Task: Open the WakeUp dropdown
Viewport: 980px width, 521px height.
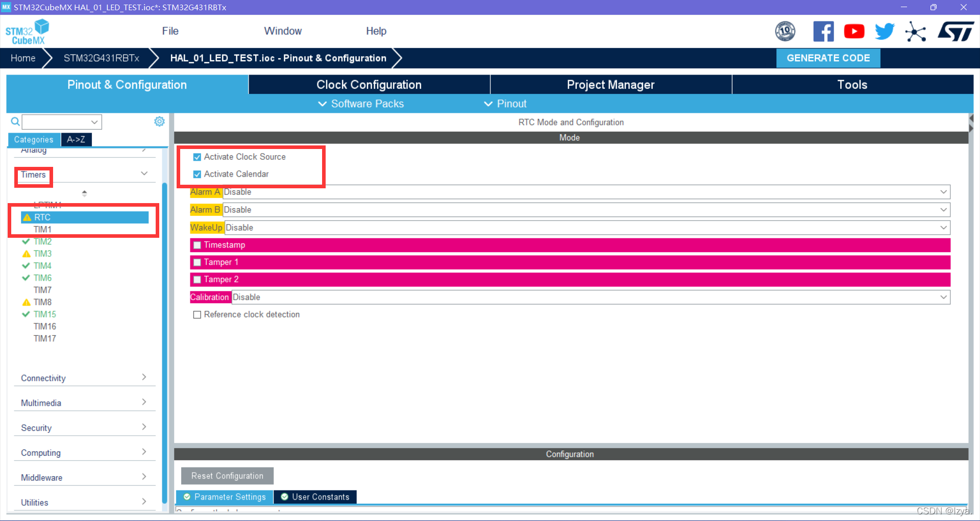Action: 587,228
